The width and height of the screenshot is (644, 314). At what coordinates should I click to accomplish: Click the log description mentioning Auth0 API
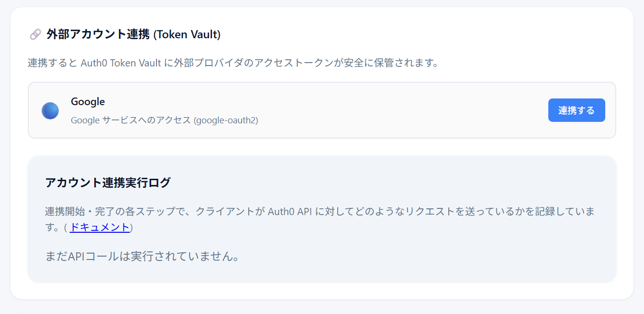pos(320,212)
